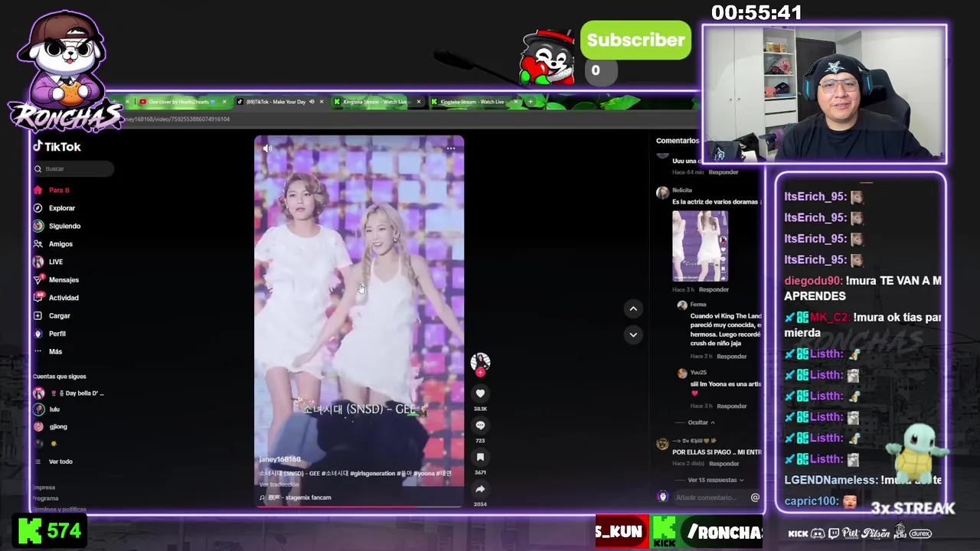The height and width of the screenshot is (551, 980).
Task: Click the green Subscriber overlay badge
Action: coord(635,40)
